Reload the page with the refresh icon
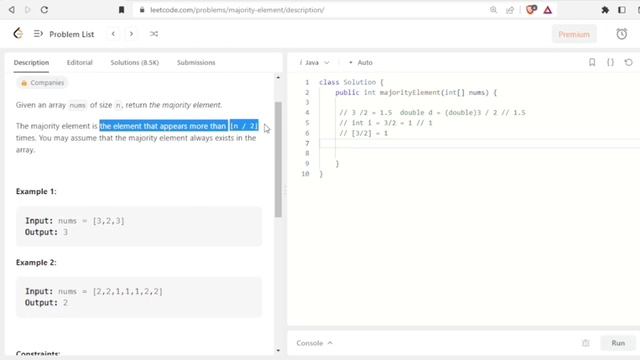 44,10
